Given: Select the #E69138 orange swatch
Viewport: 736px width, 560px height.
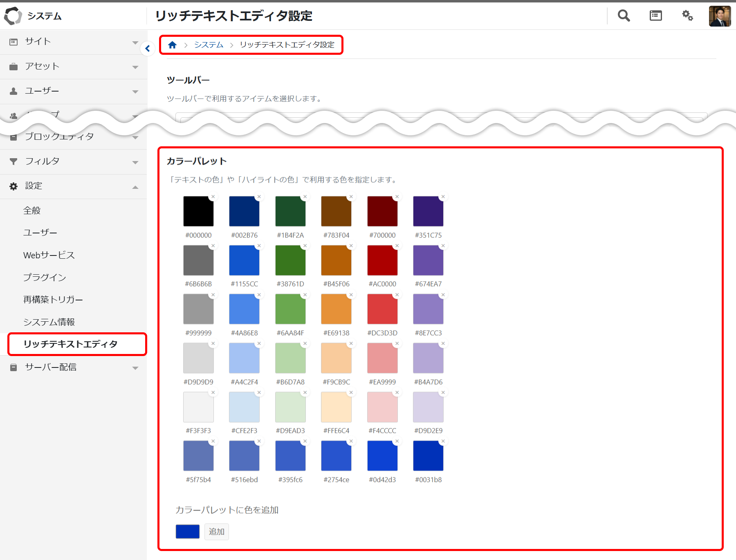Looking at the screenshot, I should click(336, 309).
